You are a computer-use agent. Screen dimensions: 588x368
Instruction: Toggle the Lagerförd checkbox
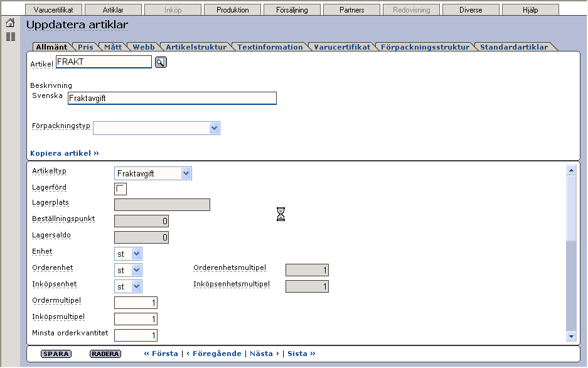120,188
